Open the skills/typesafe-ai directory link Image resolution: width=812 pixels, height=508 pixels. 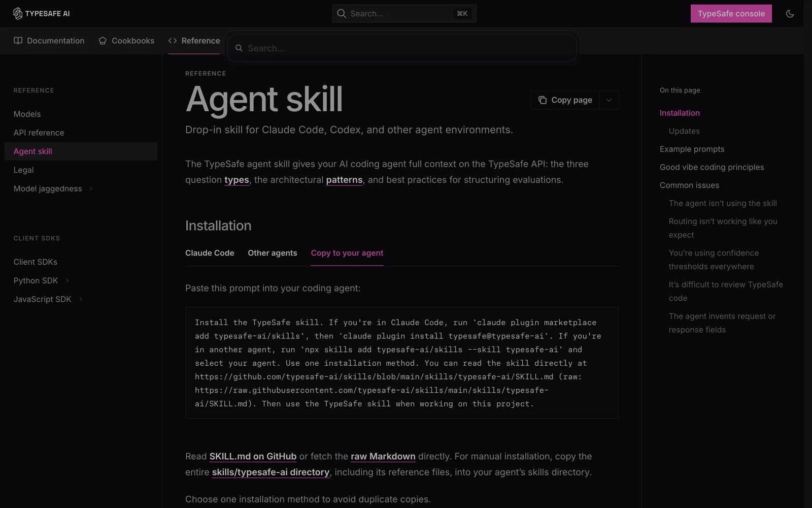[x=270, y=472]
